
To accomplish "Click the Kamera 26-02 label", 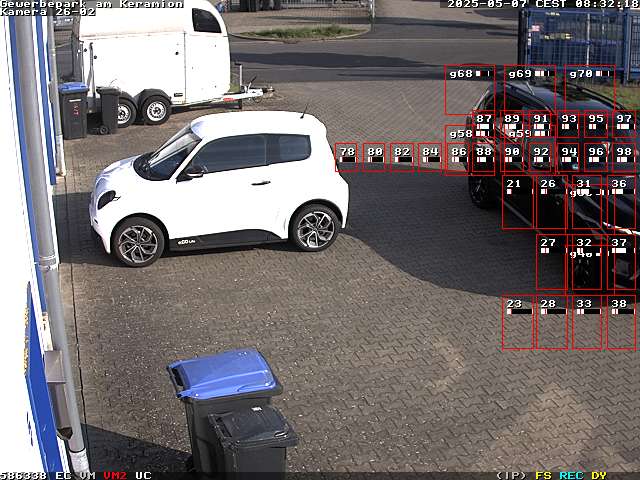I will tap(48, 12).
